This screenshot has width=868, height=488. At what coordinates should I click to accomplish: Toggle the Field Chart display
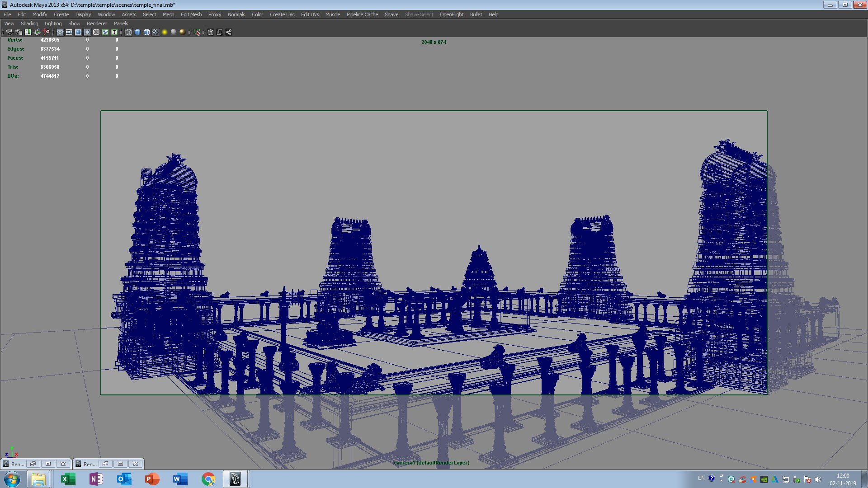(96, 32)
